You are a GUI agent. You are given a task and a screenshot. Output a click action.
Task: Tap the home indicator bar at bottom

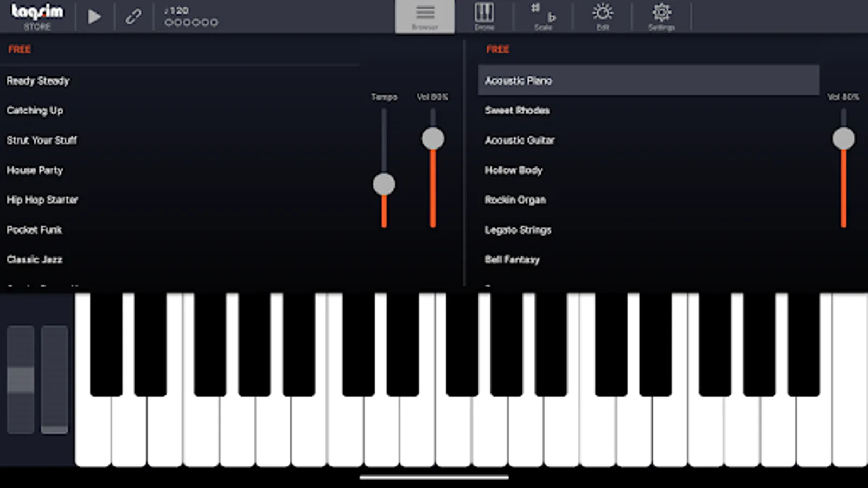pos(434,478)
